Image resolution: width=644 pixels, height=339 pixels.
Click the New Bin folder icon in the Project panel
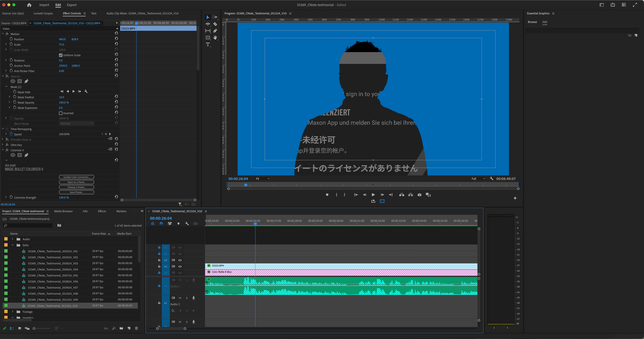pos(121,328)
